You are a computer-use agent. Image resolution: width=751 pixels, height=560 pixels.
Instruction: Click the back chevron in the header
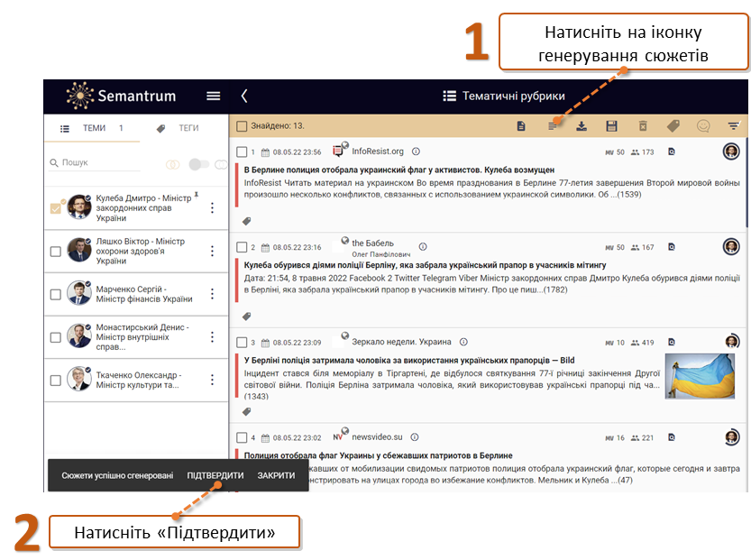coord(243,96)
